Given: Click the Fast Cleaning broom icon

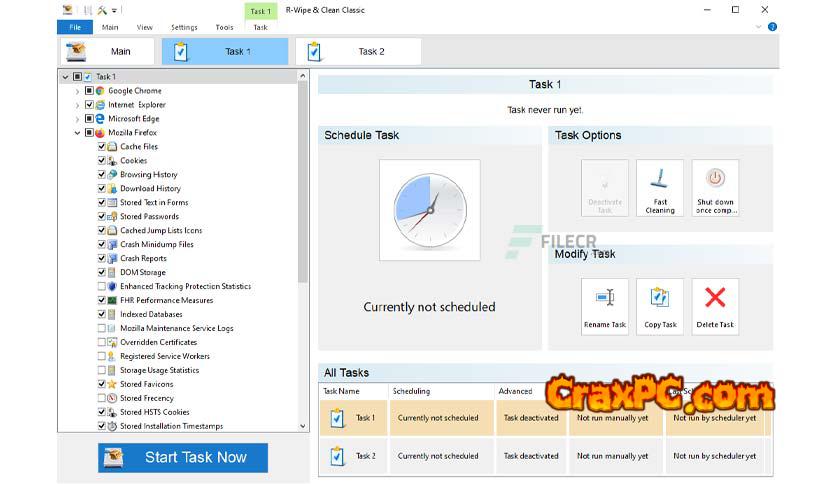Looking at the screenshot, I should tap(660, 179).
